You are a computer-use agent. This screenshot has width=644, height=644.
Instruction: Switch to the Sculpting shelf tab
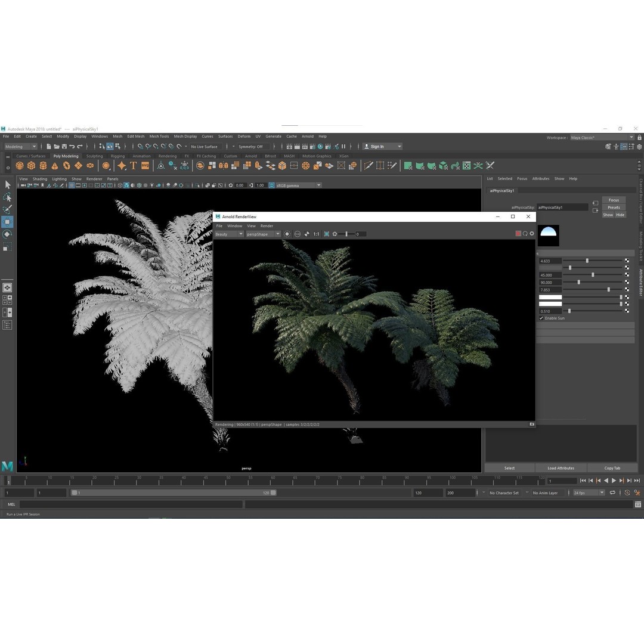94,156
